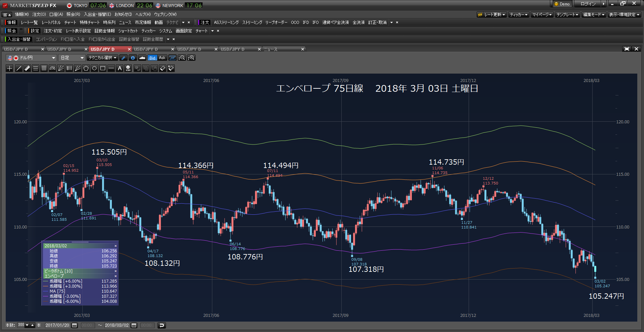
Task: Select the vertical time zone lines tool
Action: coord(69,69)
